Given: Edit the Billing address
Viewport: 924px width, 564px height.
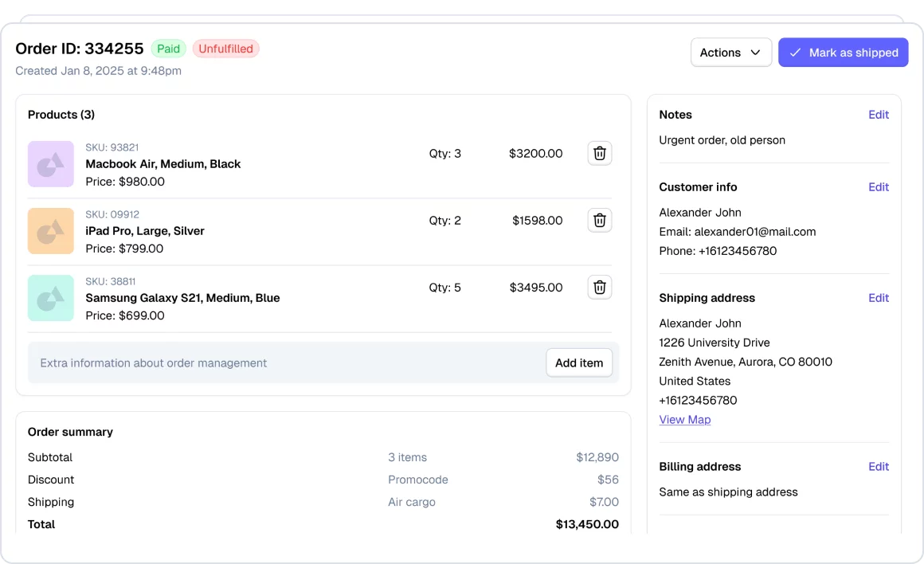Looking at the screenshot, I should [878, 467].
